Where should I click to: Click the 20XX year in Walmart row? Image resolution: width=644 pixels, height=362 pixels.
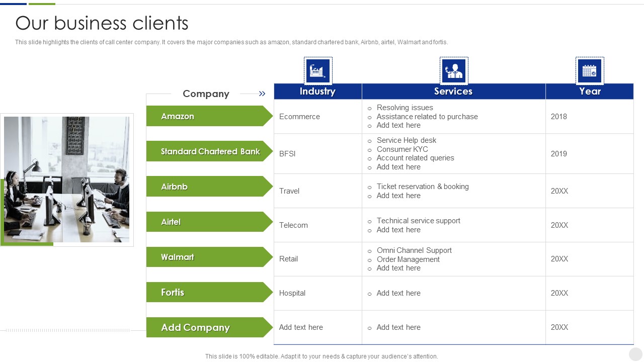559,259
